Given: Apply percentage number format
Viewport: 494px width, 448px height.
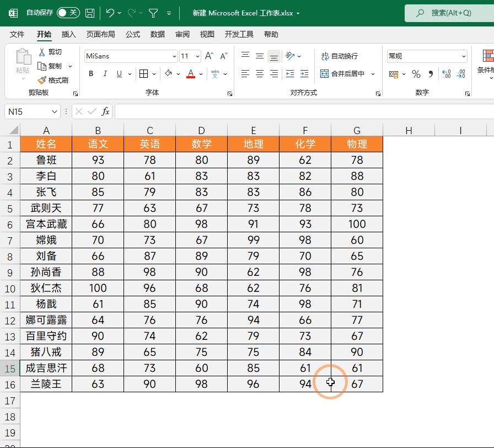Looking at the screenshot, I should click(x=416, y=74).
